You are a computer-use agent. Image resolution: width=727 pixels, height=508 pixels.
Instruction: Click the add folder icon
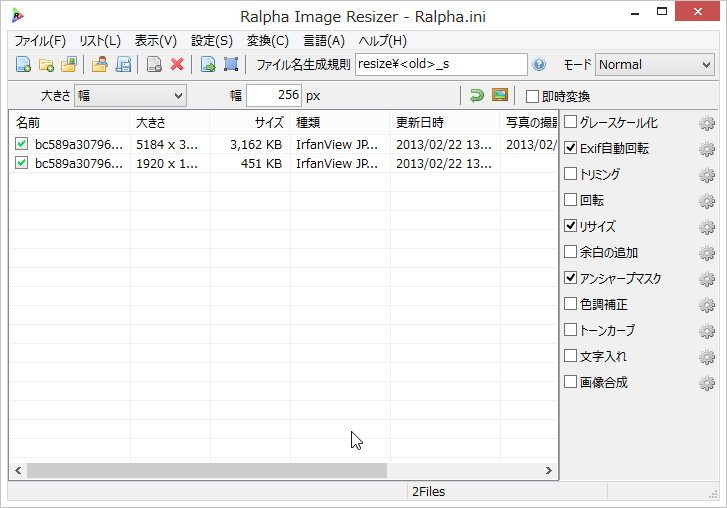point(46,64)
